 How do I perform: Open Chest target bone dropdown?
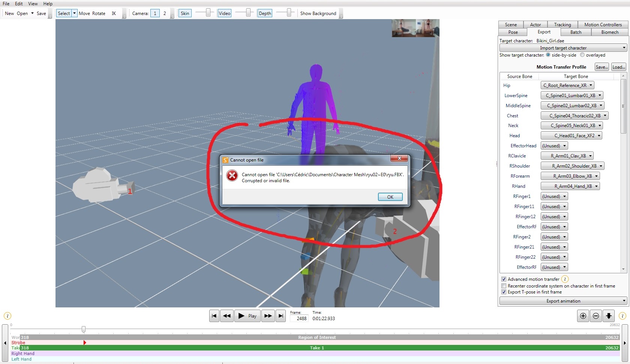tap(574, 116)
